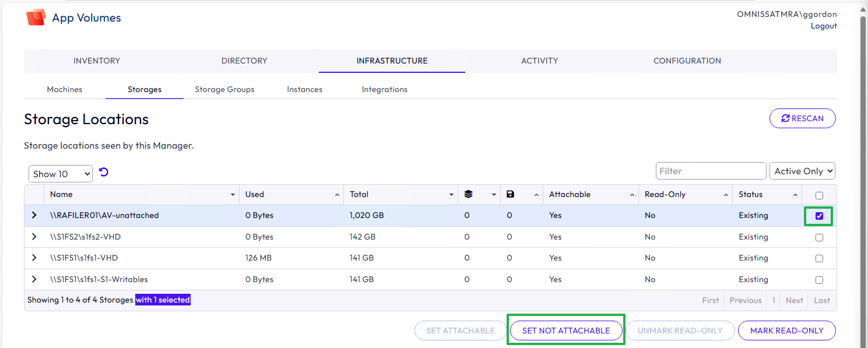868x348 pixels.
Task: Open the DIRECTORY tab
Action: pyautogui.click(x=244, y=61)
